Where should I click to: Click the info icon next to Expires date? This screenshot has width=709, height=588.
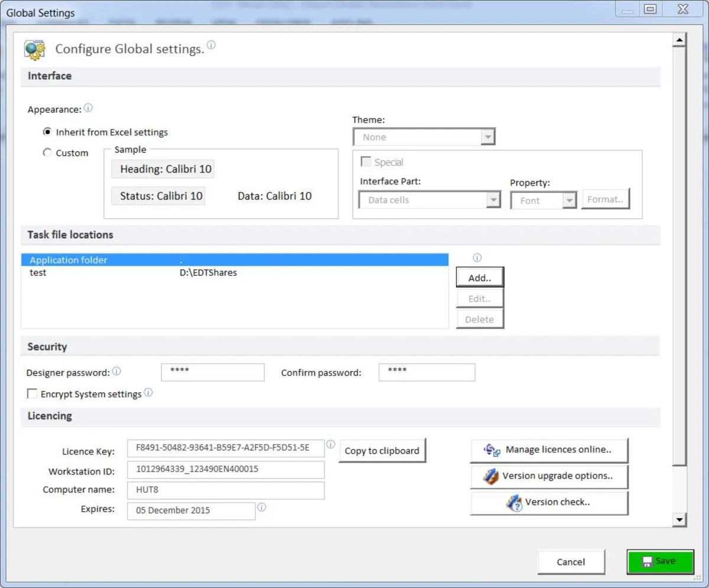[262, 507]
